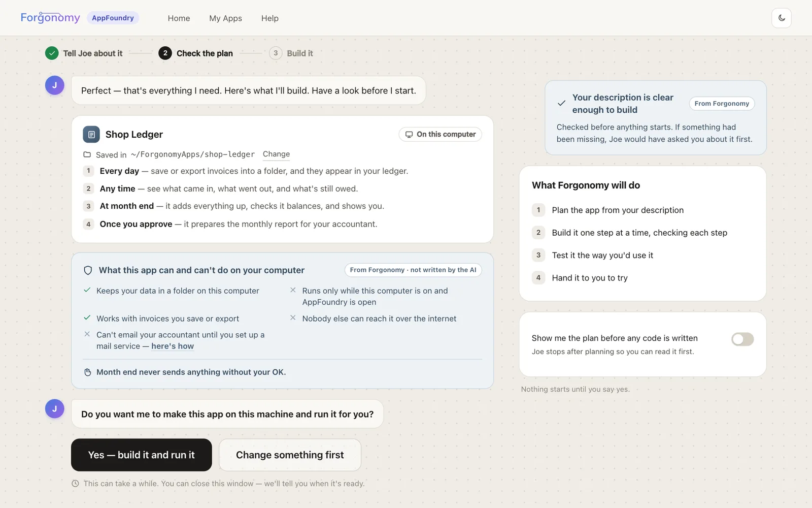Viewport: 812px width, 508px height.
Task: Click the shield icon in permissions card
Action: coord(88,270)
